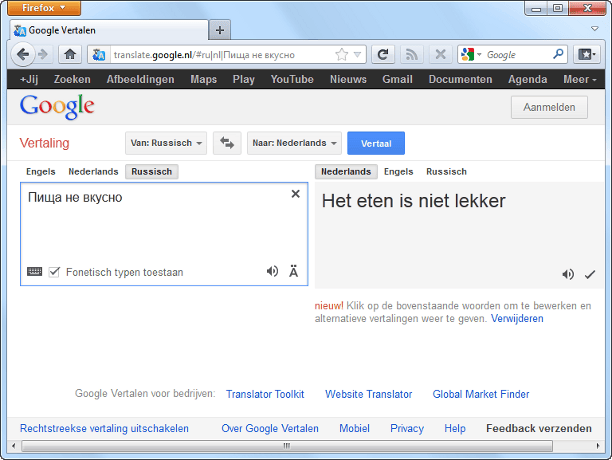The image size is (612, 460).
Task: Click the horizontal scrollbar thumb
Action: click(287, 446)
